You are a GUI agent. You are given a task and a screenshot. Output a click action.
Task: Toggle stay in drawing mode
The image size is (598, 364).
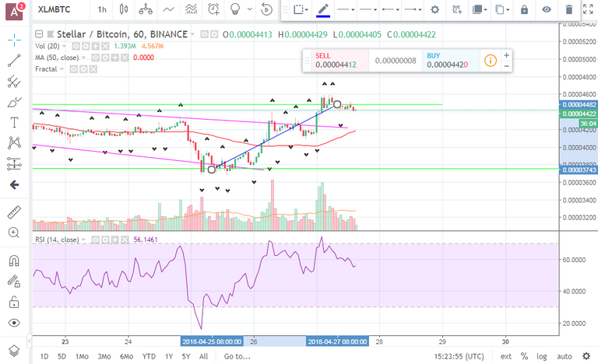(x=14, y=282)
